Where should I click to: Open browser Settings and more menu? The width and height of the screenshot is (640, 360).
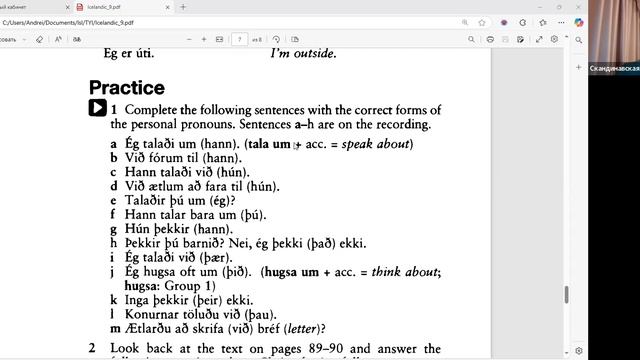click(562, 22)
